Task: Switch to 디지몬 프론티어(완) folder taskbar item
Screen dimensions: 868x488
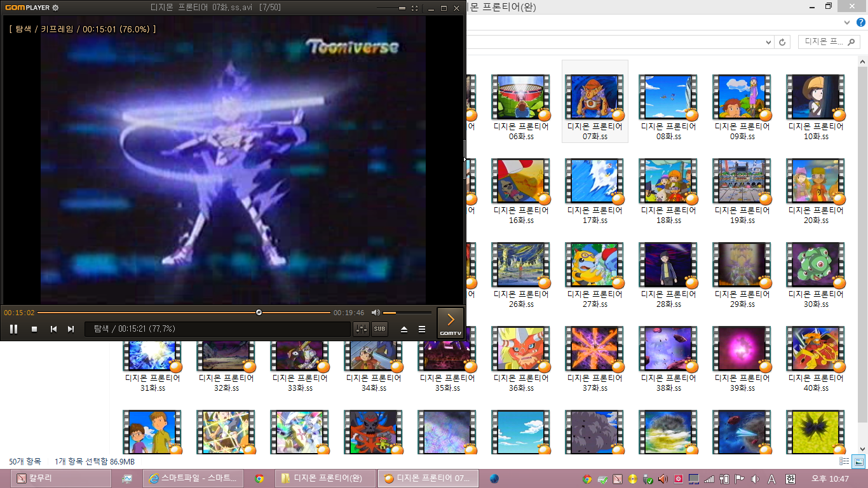Action: (325, 478)
